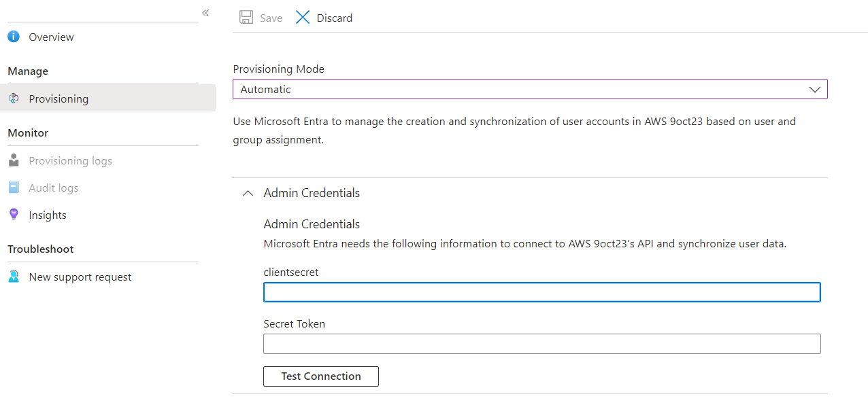Viewport: 868px width, 407px height.
Task: Click the Save label in the toolbar
Action: click(x=271, y=18)
